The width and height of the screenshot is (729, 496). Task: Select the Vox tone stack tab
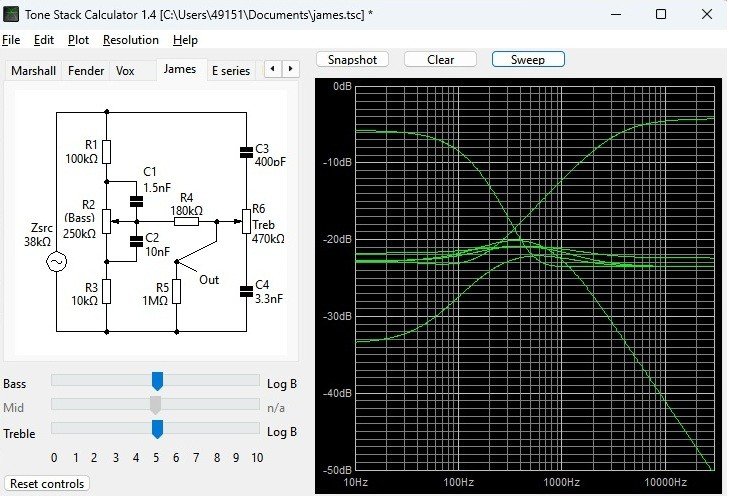(x=125, y=71)
